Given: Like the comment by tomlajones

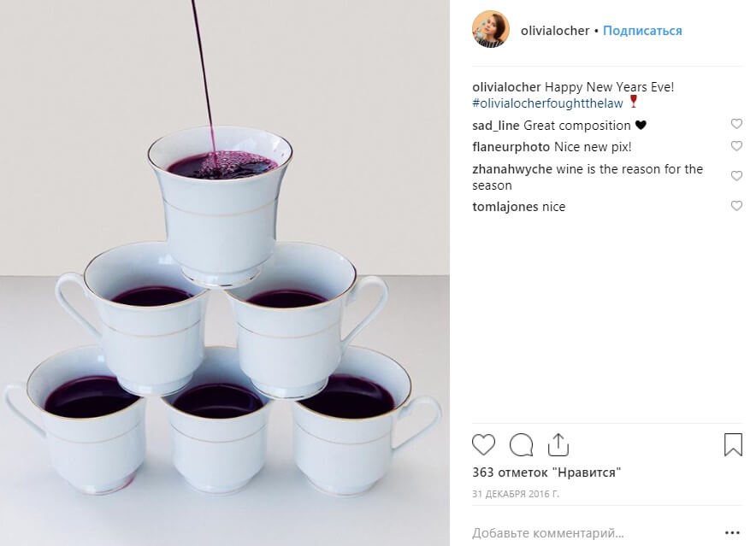Looking at the screenshot, I should pyautogui.click(x=736, y=206).
